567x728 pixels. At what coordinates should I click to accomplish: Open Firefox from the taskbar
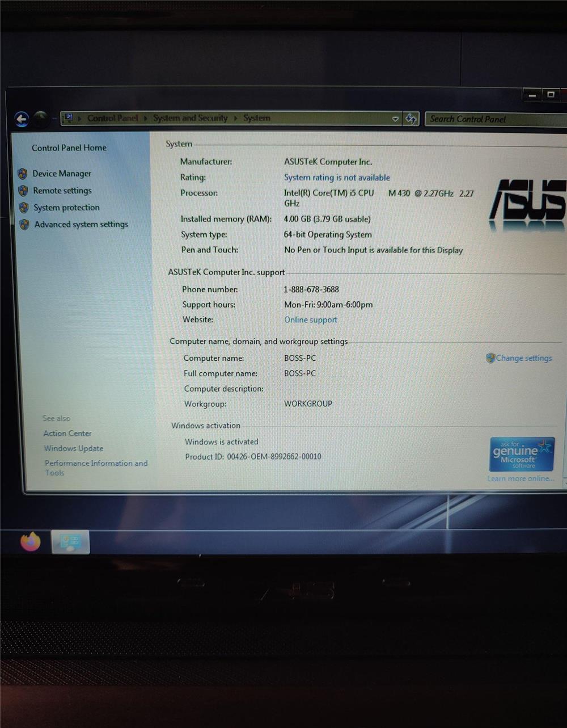tap(31, 541)
